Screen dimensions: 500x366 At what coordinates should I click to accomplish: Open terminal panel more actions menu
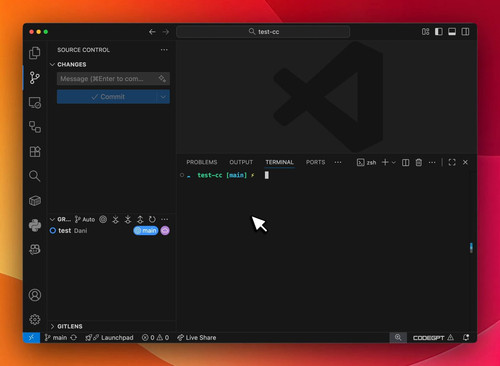pyautogui.click(x=432, y=162)
